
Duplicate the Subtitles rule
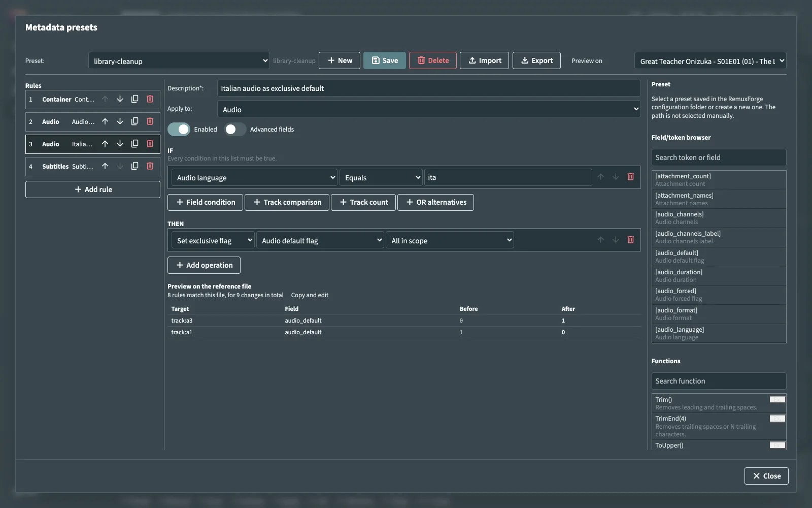point(134,166)
